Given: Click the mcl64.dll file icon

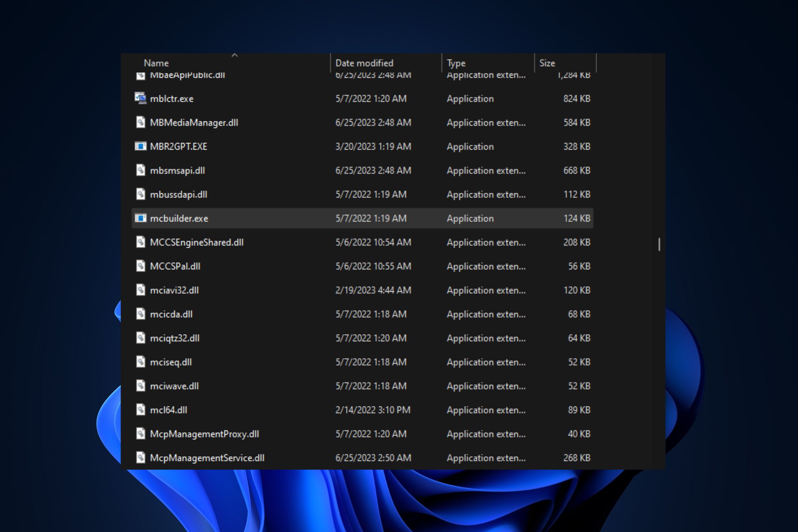Looking at the screenshot, I should 140,410.
